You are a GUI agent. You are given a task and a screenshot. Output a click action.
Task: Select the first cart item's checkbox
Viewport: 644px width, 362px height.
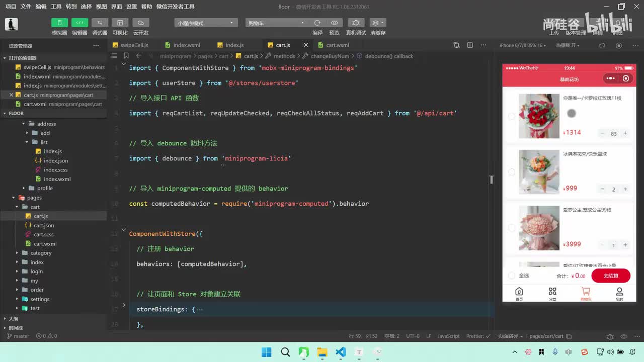tap(511, 117)
